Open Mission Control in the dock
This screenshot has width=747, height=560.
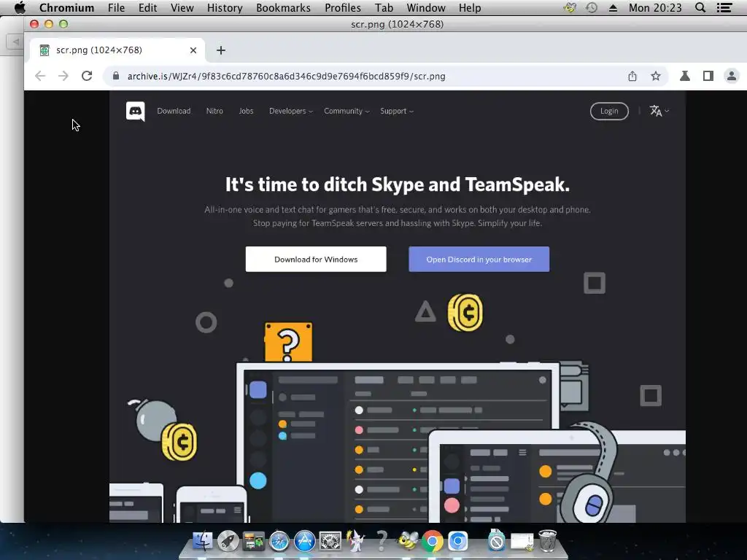[253, 542]
